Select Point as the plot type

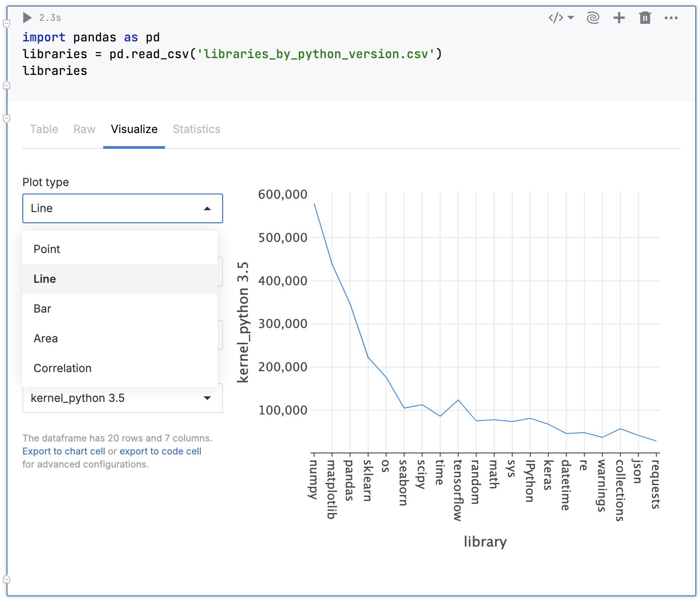click(46, 249)
